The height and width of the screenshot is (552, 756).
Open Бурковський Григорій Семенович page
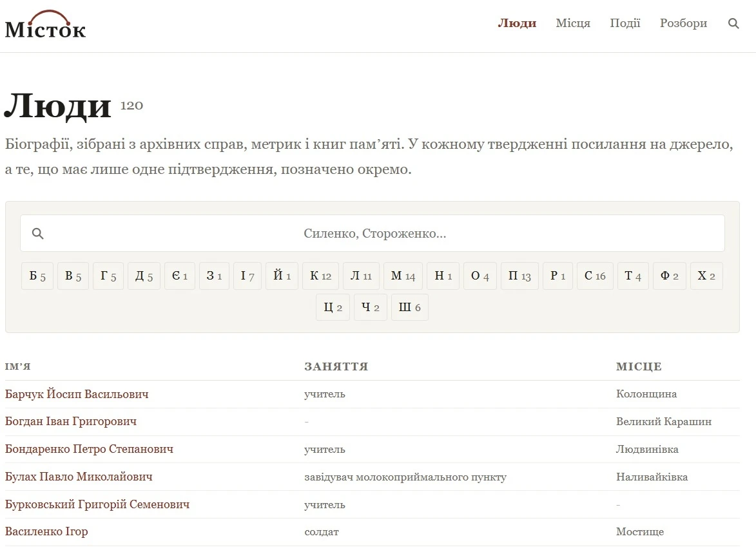point(97,504)
